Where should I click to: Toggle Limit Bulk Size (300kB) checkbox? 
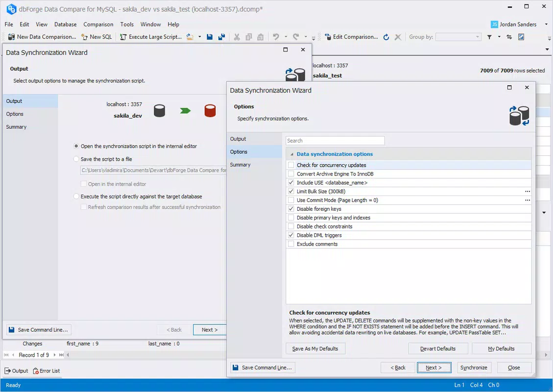291,191
